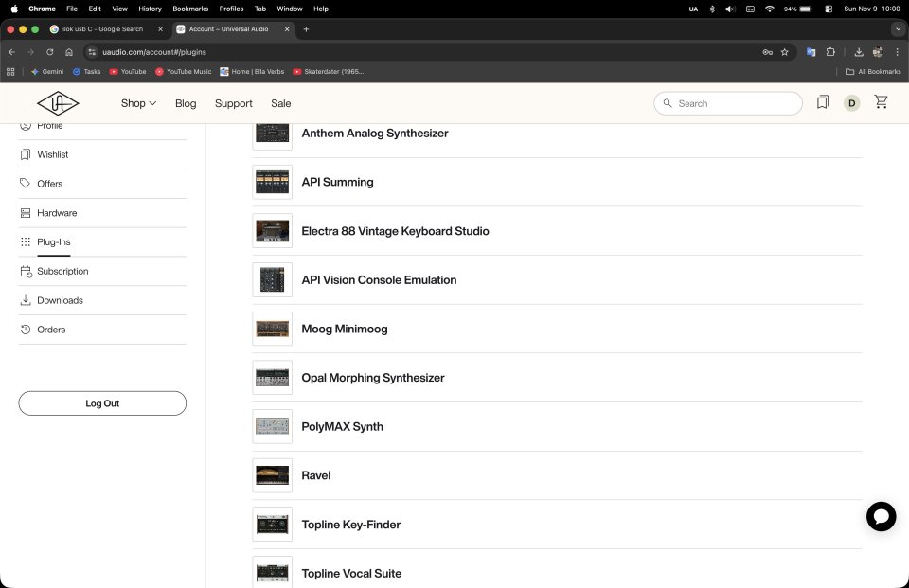
Task: Open the browser tab options chevron
Action: [898, 29]
